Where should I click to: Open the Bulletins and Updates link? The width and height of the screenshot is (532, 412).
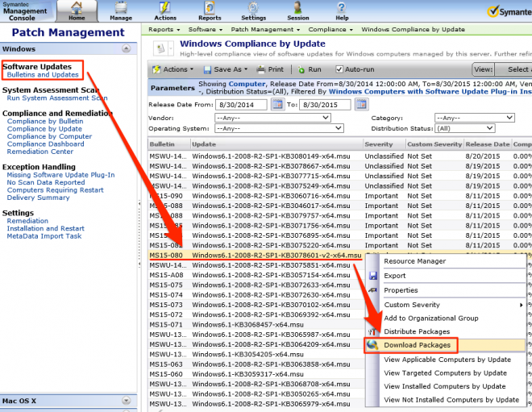[43, 75]
